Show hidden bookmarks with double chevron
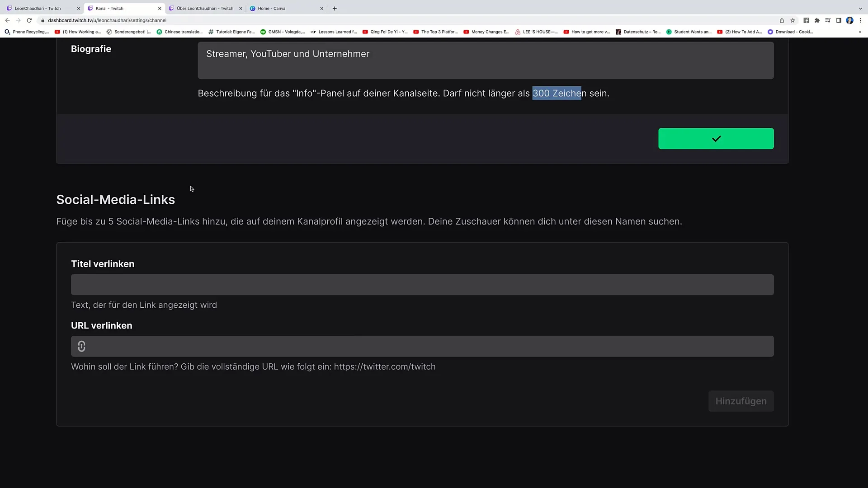Screen dimensions: 868x488 860,32
